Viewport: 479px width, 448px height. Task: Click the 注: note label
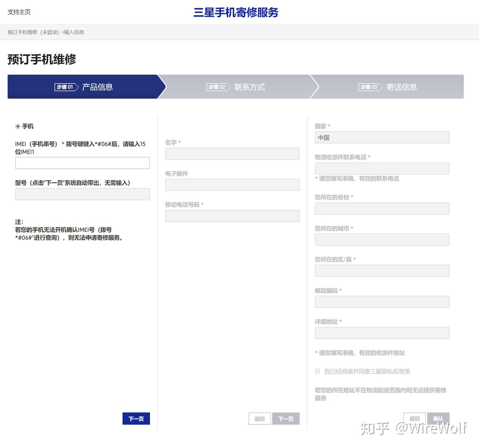click(19, 222)
